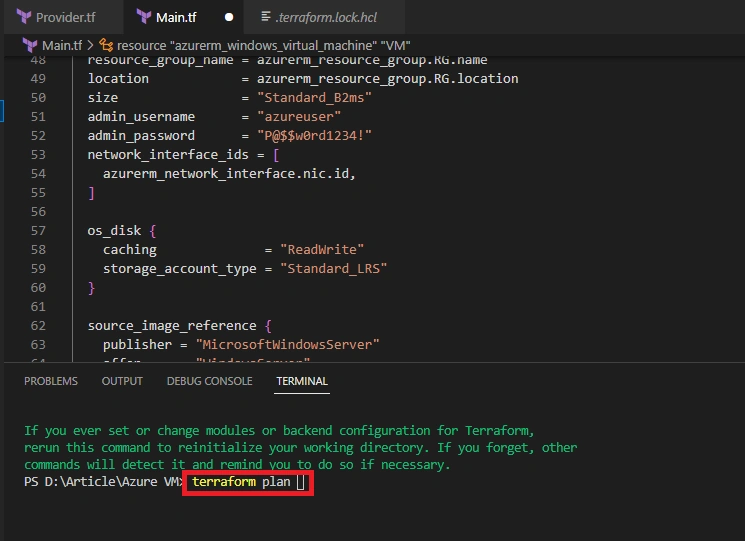This screenshot has height=541, width=745.
Task: Click the Main.tf breadcrumb item
Action: [62, 45]
